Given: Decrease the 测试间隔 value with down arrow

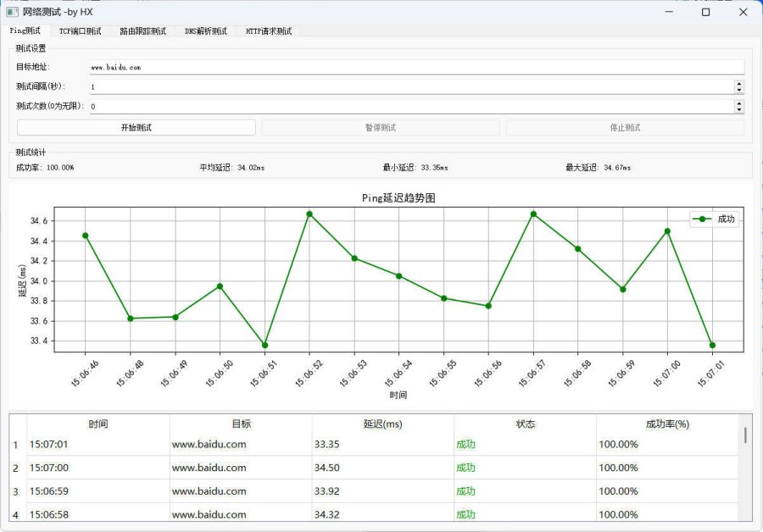Looking at the screenshot, I should 738,90.
